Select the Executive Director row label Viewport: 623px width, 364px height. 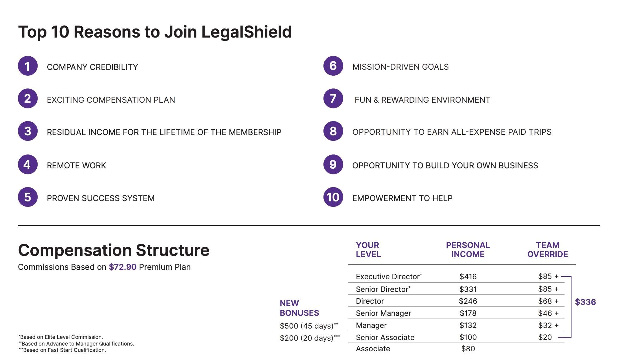pyautogui.click(x=389, y=276)
